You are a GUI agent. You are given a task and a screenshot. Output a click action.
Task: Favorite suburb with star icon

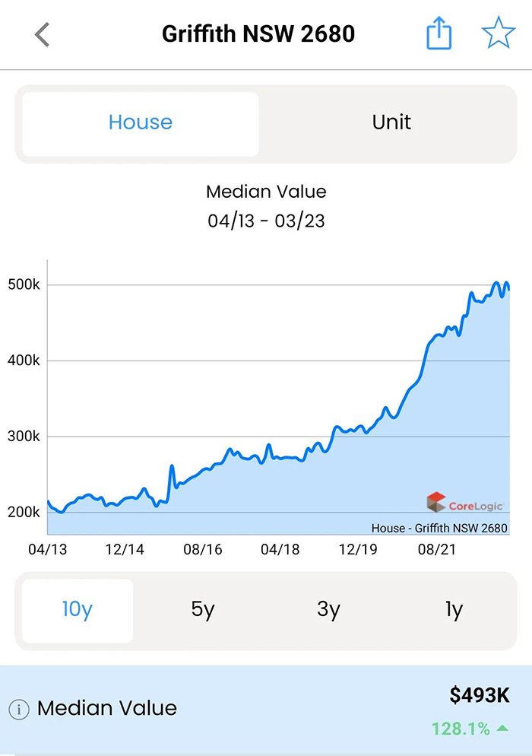[x=499, y=33]
